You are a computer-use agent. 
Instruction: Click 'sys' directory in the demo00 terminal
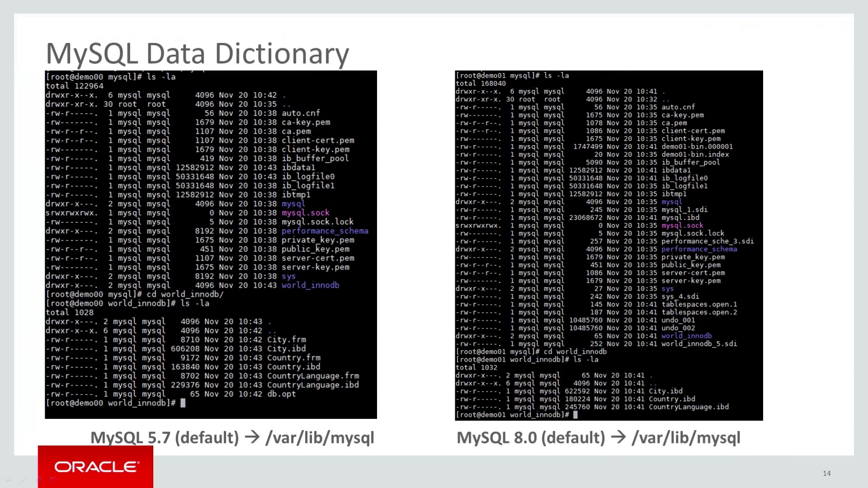[x=289, y=276]
